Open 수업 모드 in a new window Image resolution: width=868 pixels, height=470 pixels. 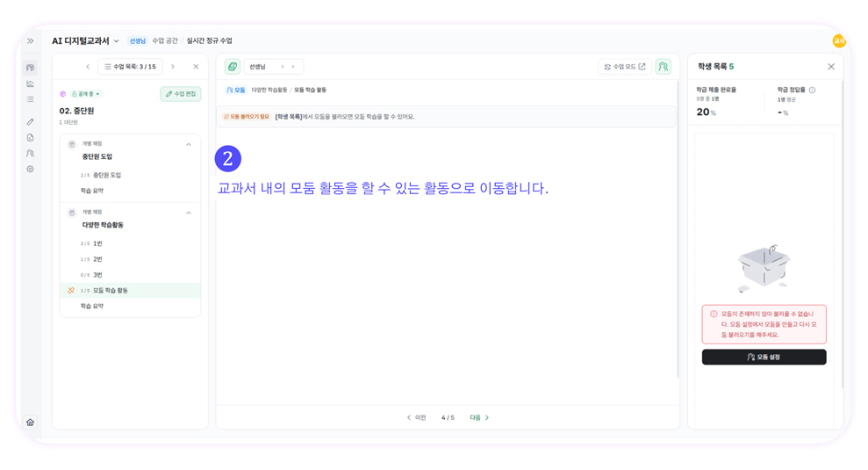(x=625, y=67)
